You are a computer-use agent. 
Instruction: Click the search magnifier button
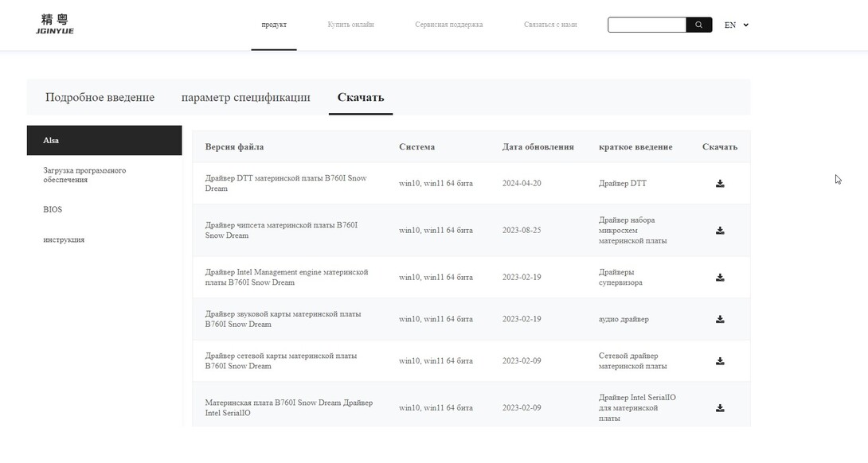[x=698, y=25]
